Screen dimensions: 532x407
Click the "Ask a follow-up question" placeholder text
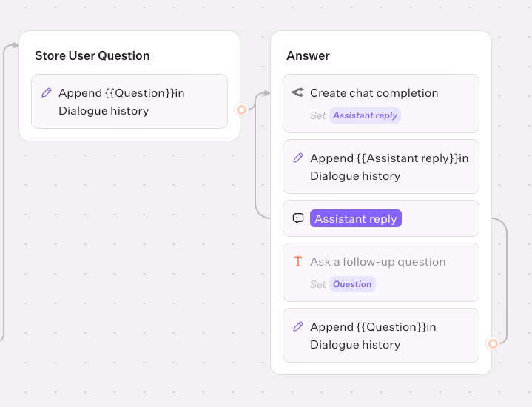(x=377, y=261)
